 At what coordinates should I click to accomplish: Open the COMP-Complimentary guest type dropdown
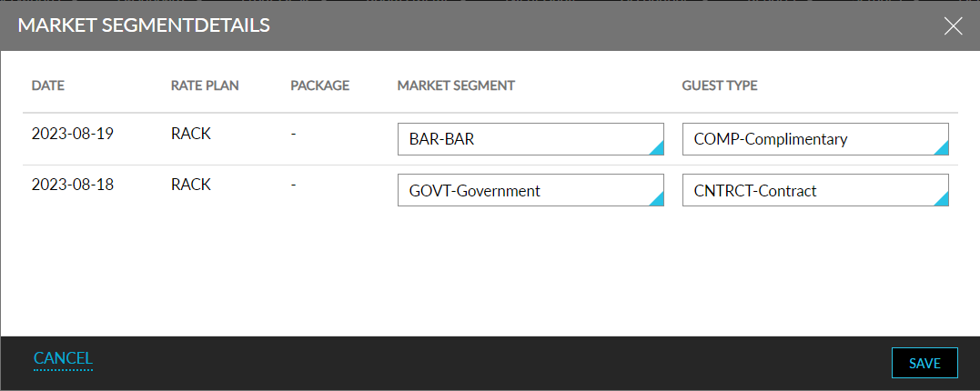click(x=815, y=138)
